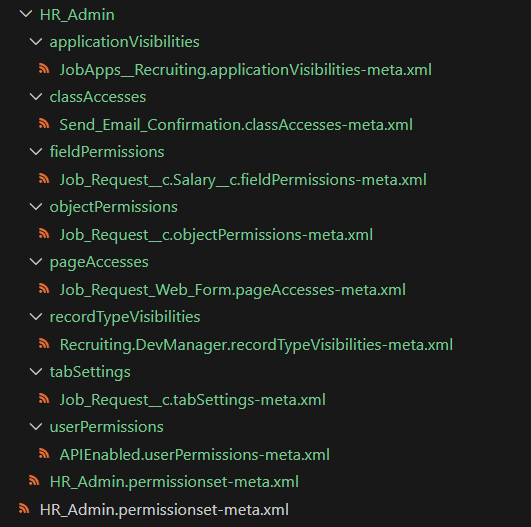Screen dimensions: 531x527
Task: Open JobApps__Recruiting.applicationVisibilities-meta.xml
Action: tap(246, 70)
